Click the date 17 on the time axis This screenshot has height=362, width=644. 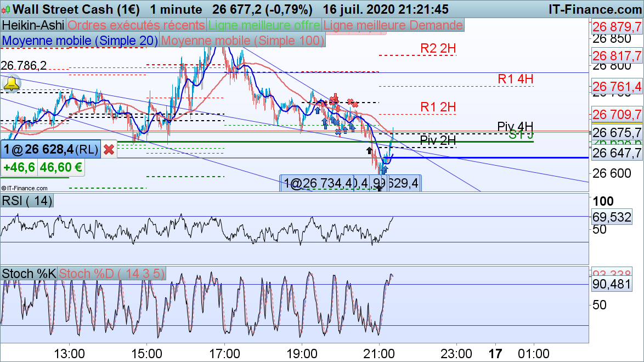pos(495,354)
